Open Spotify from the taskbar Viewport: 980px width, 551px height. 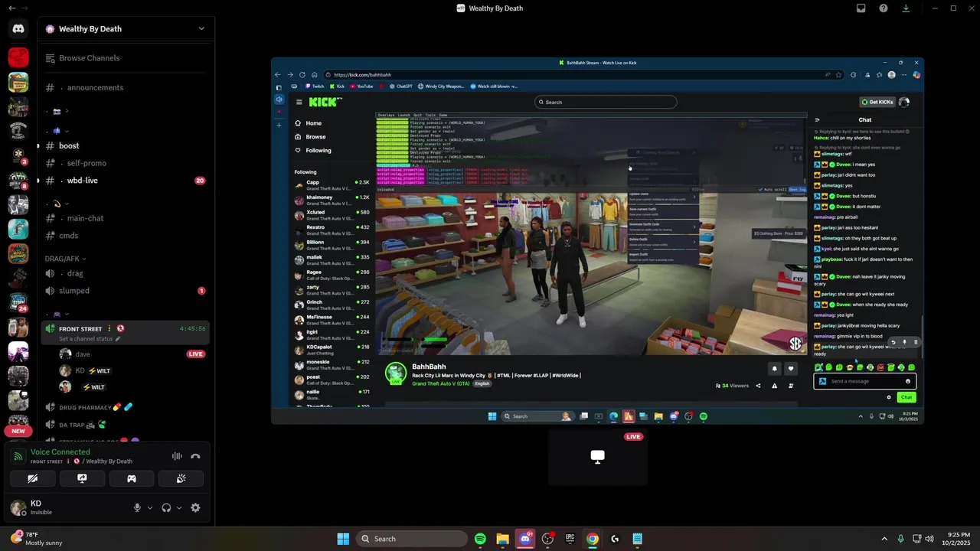[x=480, y=539]
